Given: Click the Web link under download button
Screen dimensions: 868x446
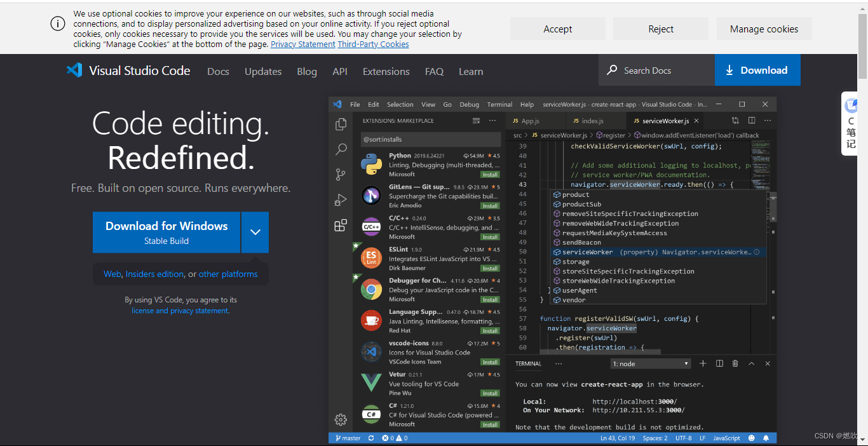Looking at the screenshot, I should coord(112,274).
